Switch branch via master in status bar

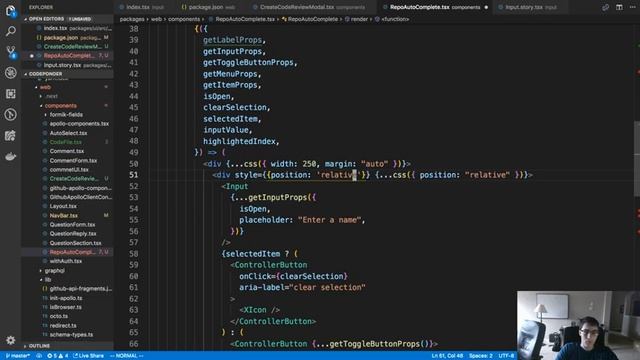click(x=18, y=356)
